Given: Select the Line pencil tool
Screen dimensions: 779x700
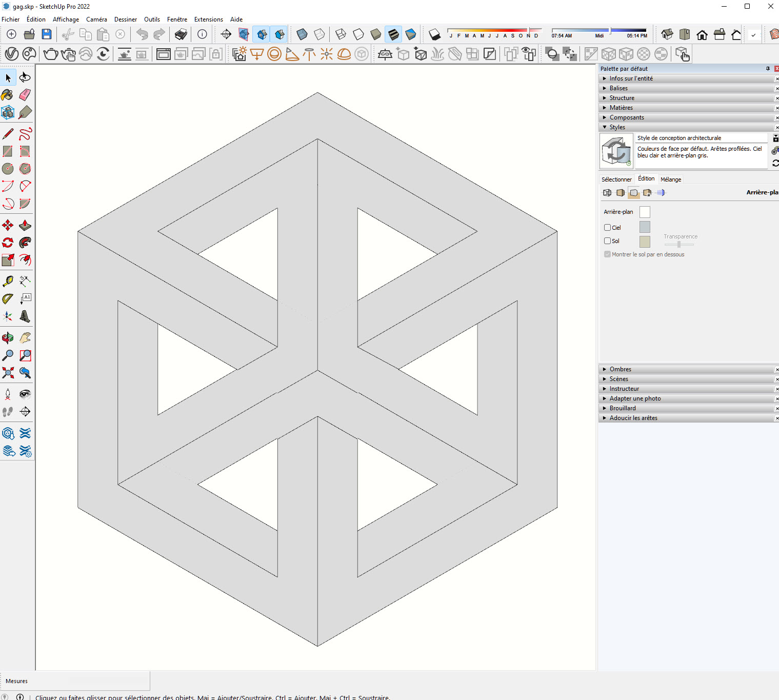Looking at the screenshot, I should tap(8, 134).
